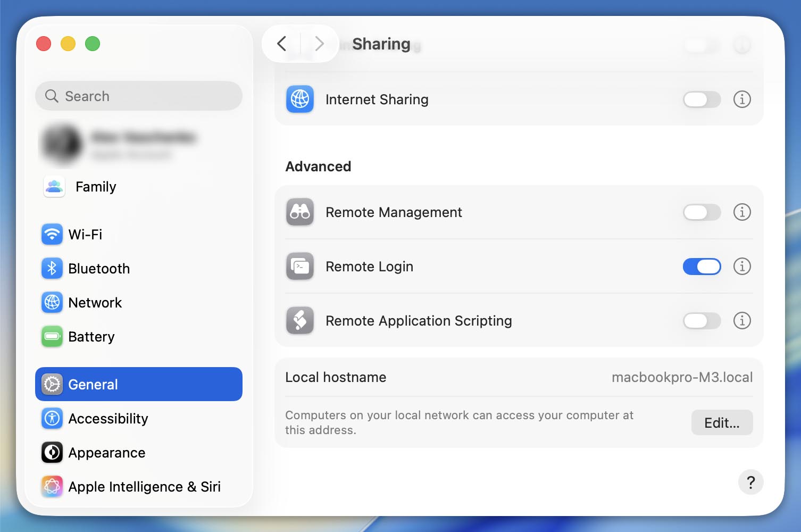
Task: Click the Family sidebar icon
Action: tap(54, 186)
